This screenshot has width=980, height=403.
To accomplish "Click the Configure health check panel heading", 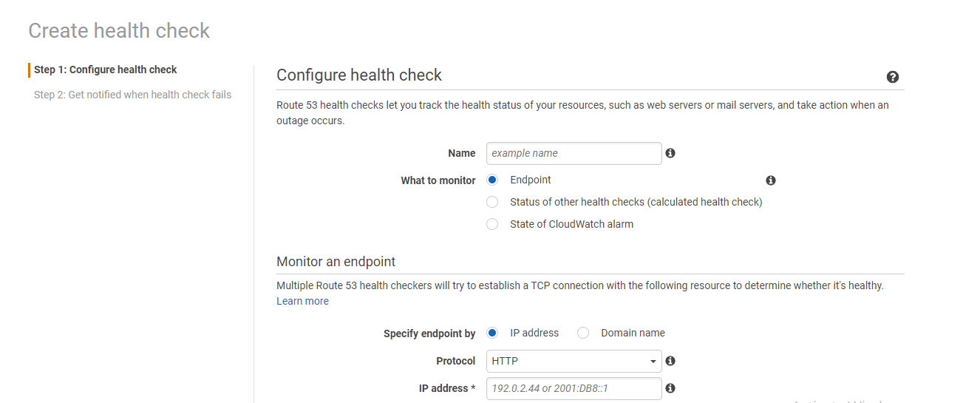I will [x=359, y=75].
